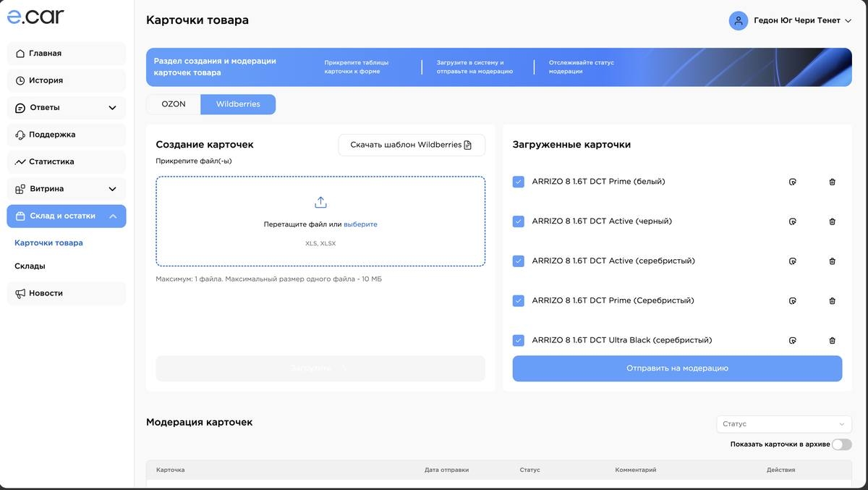Click the file icon in the Скачать шаблон button
The height and width of the screenshot is (490, 868).
click(467, 145)
